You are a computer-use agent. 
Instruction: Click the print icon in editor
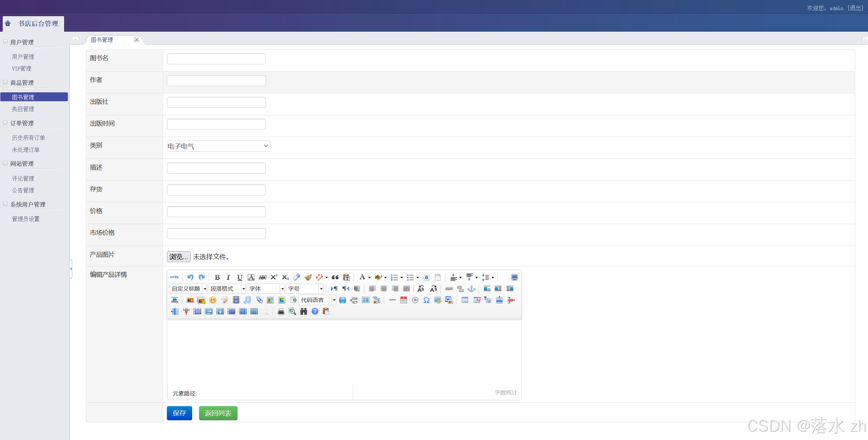pyautogui.click(x=281, y=311)
